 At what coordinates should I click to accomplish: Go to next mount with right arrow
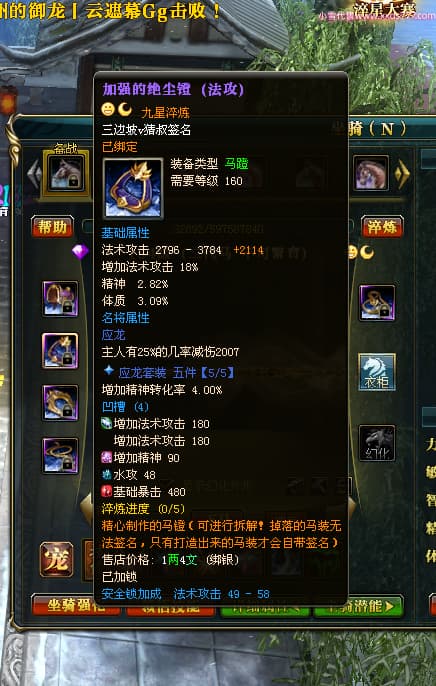click(x=402, y=175)
